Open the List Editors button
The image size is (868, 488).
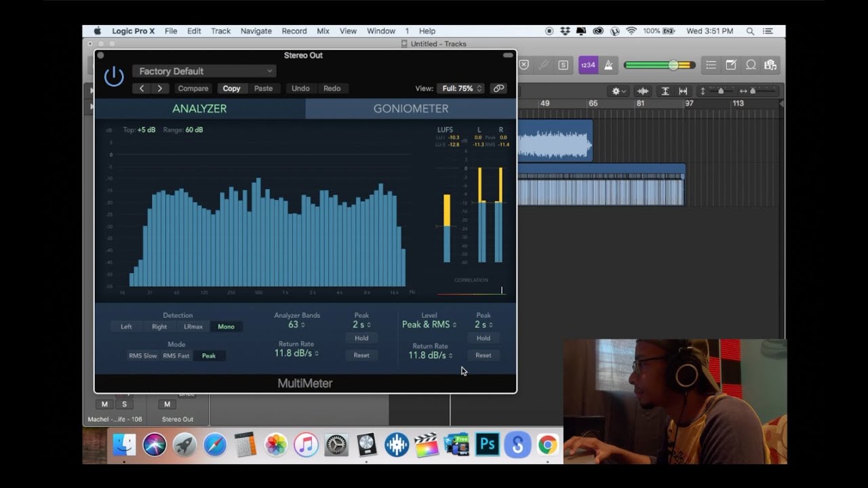click(x=711, y=65)
